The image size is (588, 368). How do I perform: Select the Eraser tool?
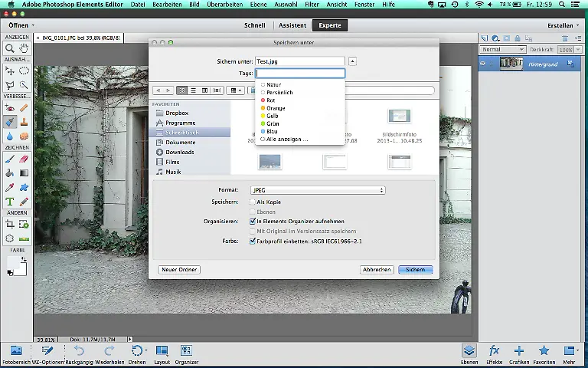(x=24, y=159)
